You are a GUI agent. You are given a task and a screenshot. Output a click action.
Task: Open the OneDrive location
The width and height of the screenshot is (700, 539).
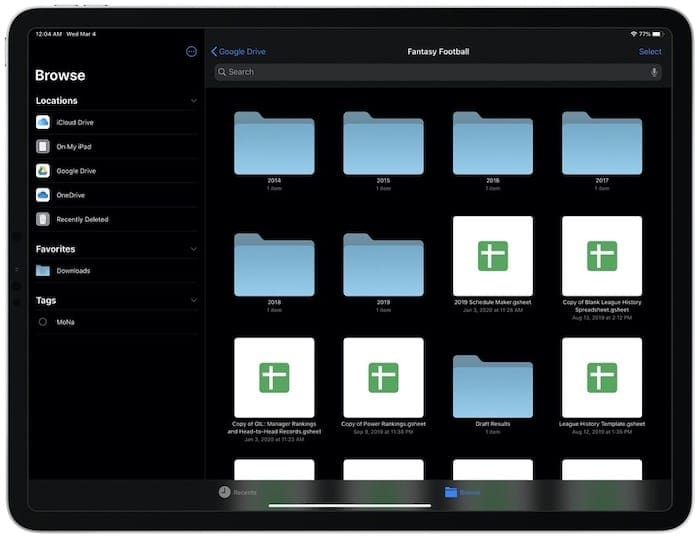click(70, 195)
